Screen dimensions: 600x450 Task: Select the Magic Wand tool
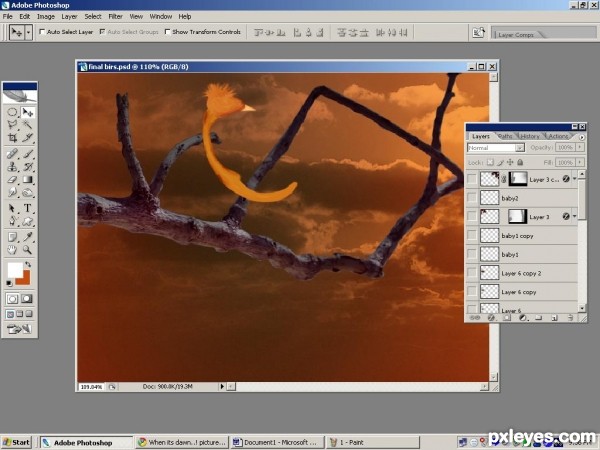(x=28, y=124)
